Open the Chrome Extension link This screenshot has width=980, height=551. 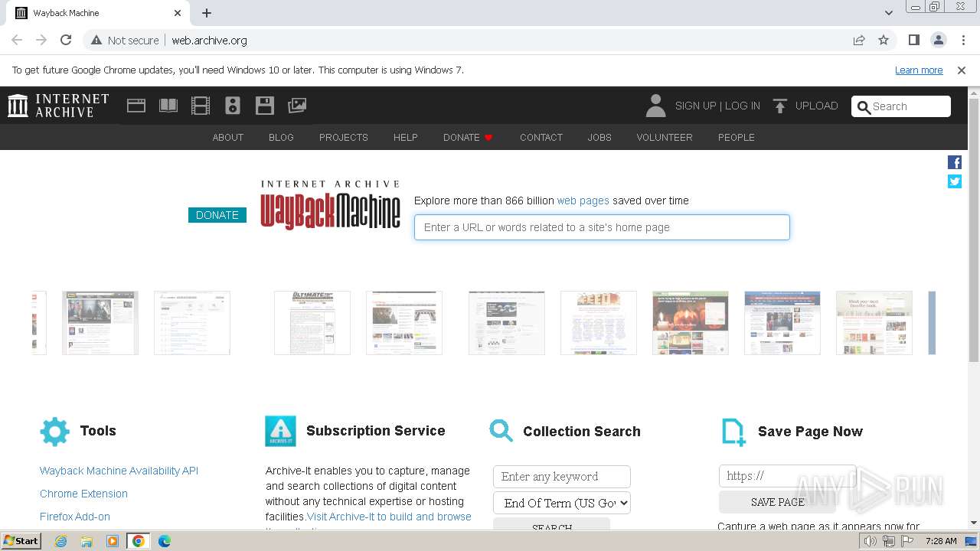tap(83, 494)
